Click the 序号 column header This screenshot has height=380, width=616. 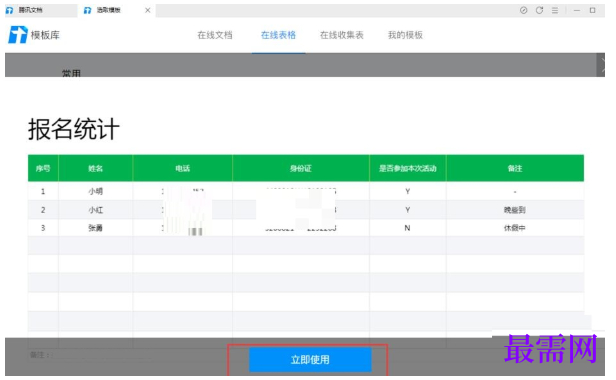coord(43,168)
